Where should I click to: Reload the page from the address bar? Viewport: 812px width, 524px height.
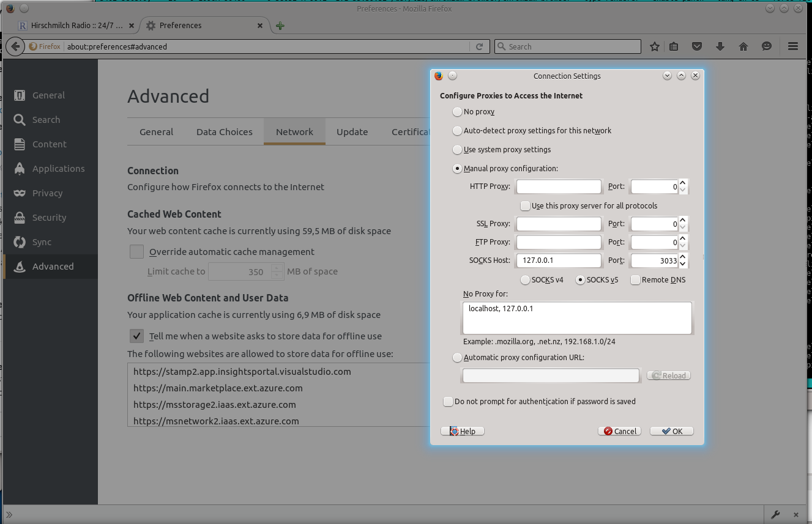[x=480, y=46]
